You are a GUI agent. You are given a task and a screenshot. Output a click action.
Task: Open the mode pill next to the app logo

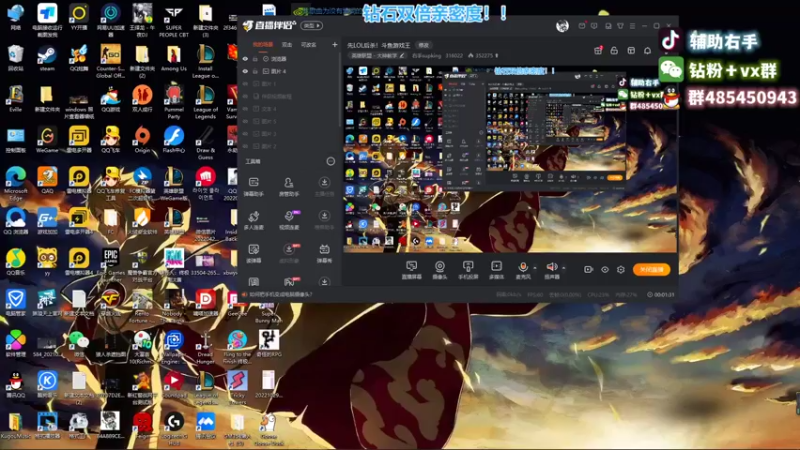(x=311, y=26)
